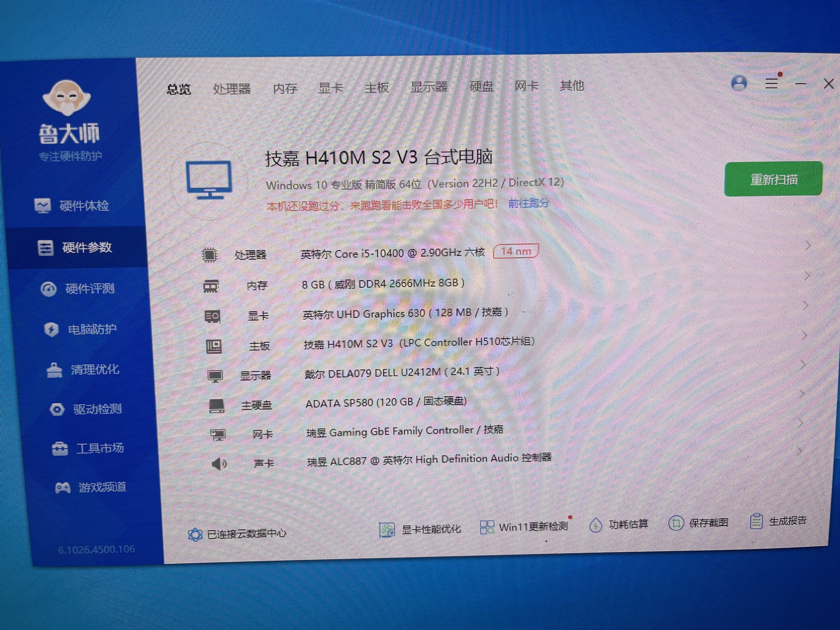This screenshot has height=630, width=840.
Task: Click the GPU performance optimization icon
Action: 387,530
